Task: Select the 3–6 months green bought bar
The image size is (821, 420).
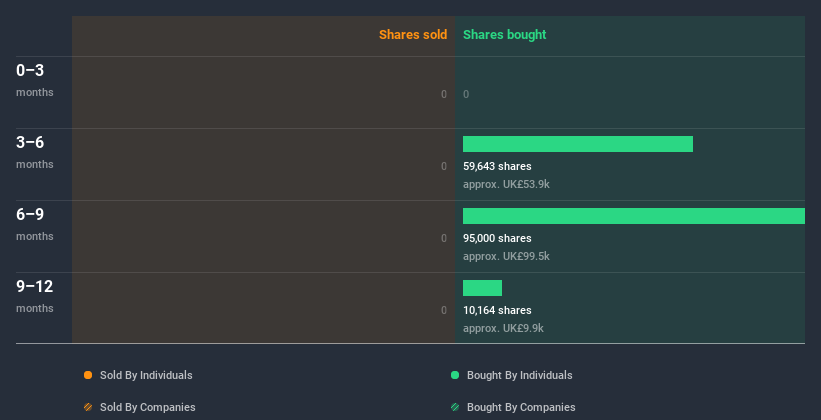Action: [578, 144]
